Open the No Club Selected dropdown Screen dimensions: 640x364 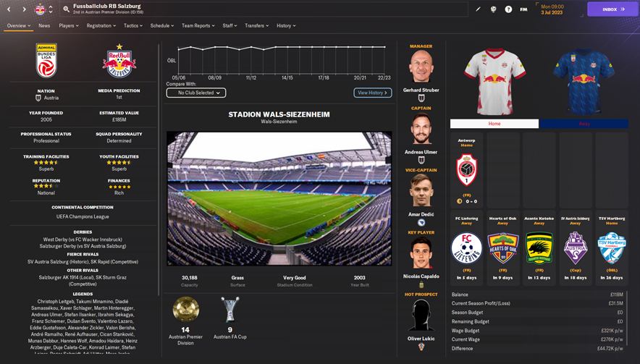tap(196, 93)
